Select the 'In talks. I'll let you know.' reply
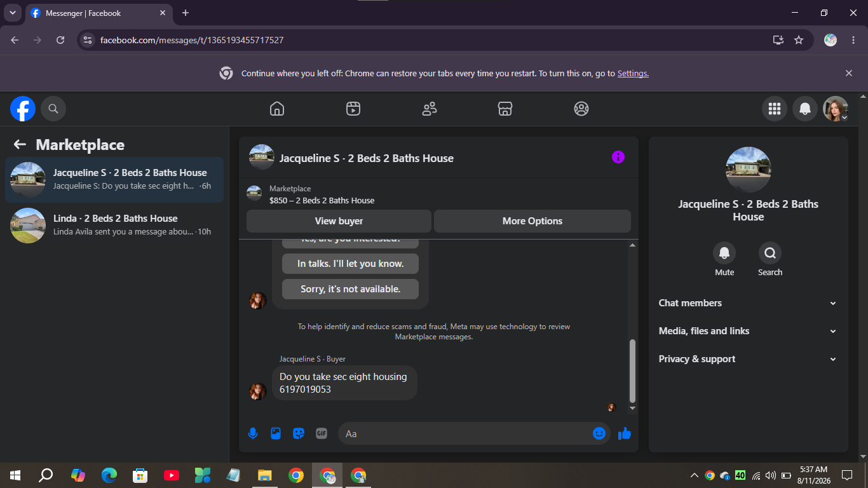 [x=350, y=264]
